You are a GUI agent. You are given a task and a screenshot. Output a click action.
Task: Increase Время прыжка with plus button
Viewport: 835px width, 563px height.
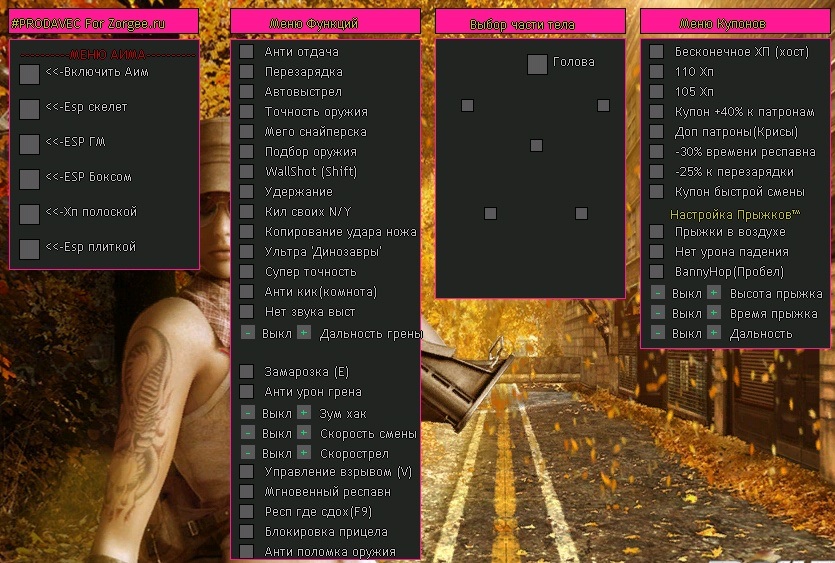coord(714,313)
